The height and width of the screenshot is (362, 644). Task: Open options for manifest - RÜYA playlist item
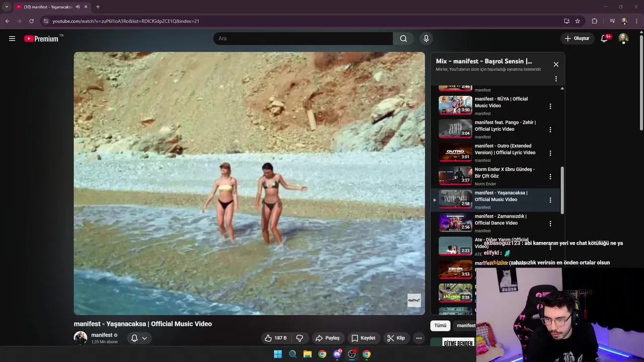[x=550, y=106]
